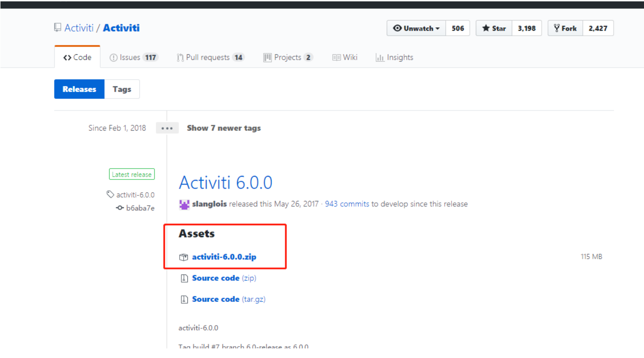Click the 115 MB file size text
The height and width of the screenshot is (358, 644).
click(x=591, y=257)
